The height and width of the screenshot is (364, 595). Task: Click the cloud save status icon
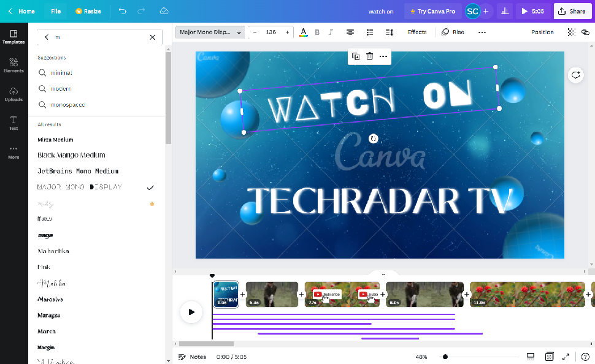point(164,12)
